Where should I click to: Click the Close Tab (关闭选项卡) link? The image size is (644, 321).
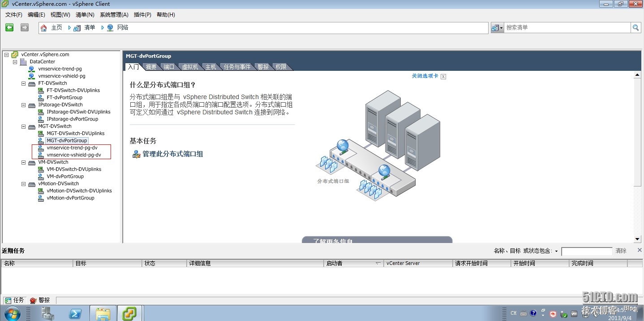click(425, 76)
